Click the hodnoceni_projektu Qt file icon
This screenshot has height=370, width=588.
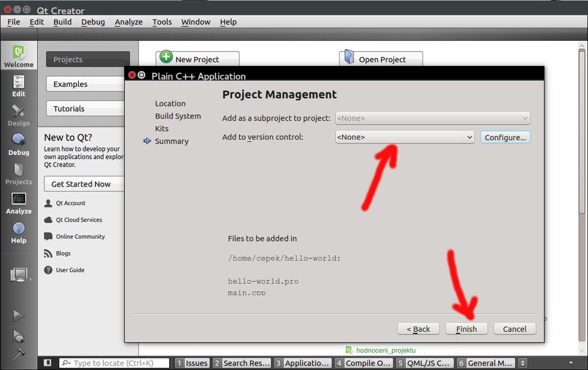click(x=349, y=350)
